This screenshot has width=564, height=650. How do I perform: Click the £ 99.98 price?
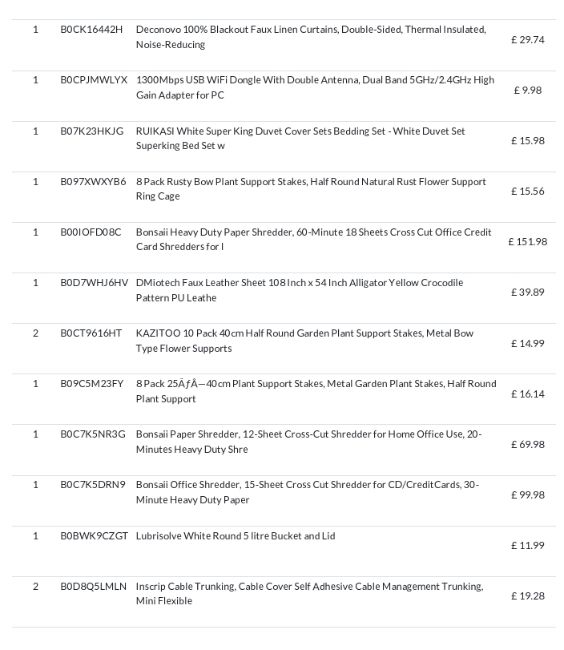(528, 495)
